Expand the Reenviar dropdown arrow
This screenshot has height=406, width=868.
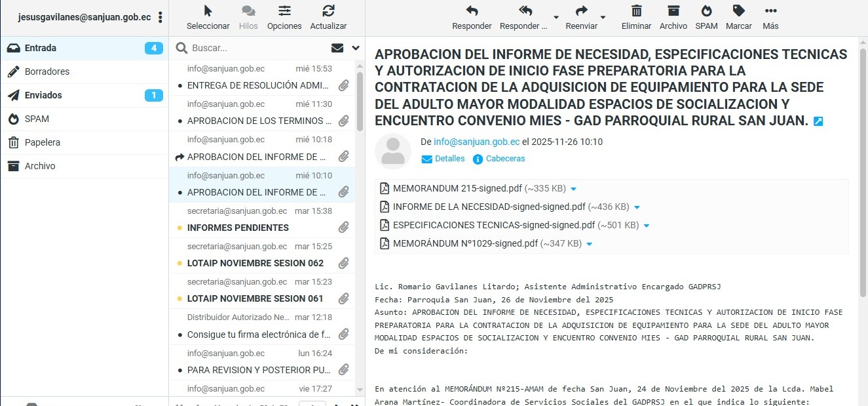point(603,18)
